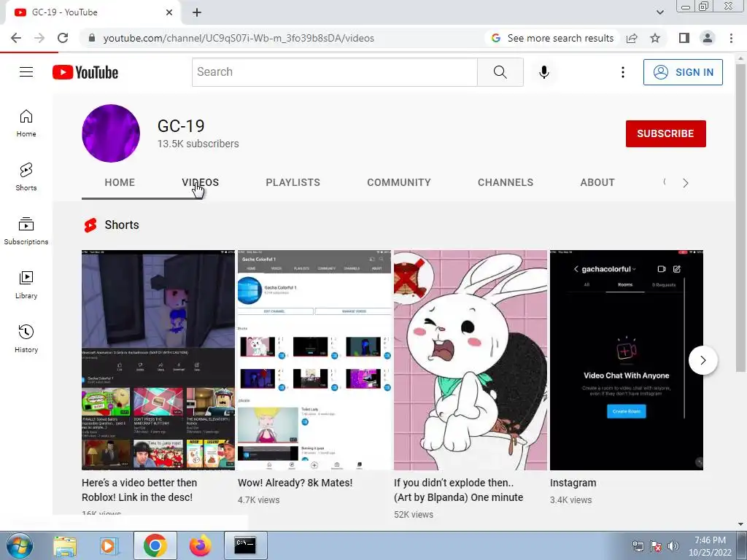Open a new Chrome tab

[x=197, y=12]
